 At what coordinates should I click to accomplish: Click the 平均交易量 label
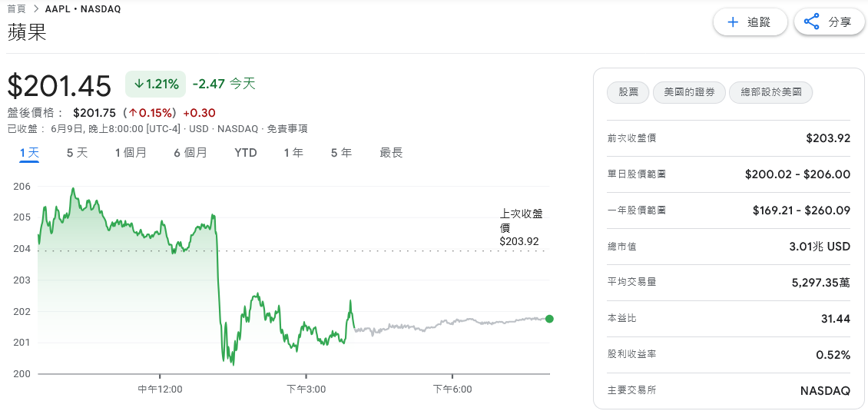(631, 282)
